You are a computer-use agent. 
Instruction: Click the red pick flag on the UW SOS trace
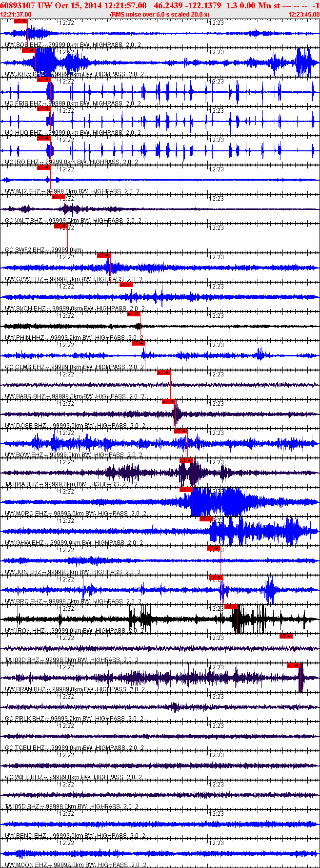point(21,21)
